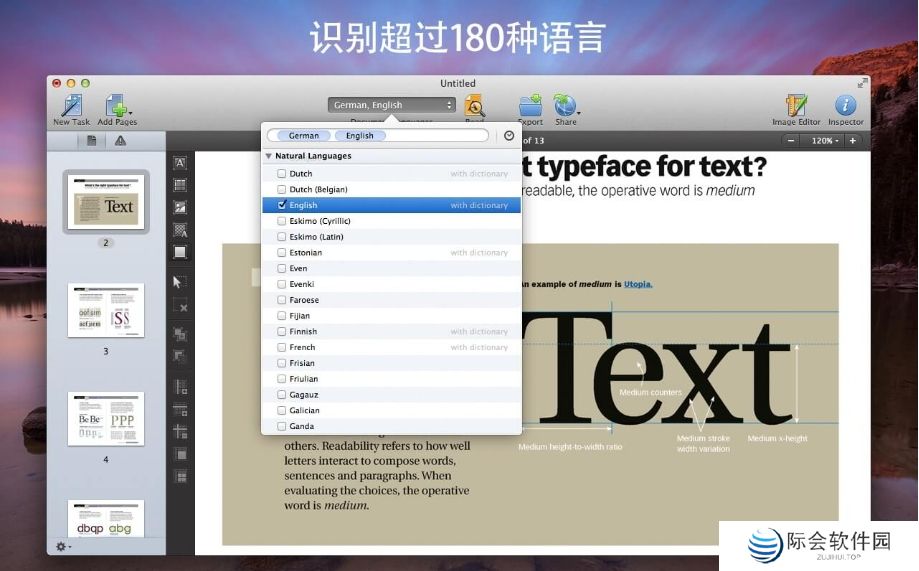Viewport: 919px width, 571px height.
Task: Show pages view in sidebar
Action: point(92,141)
